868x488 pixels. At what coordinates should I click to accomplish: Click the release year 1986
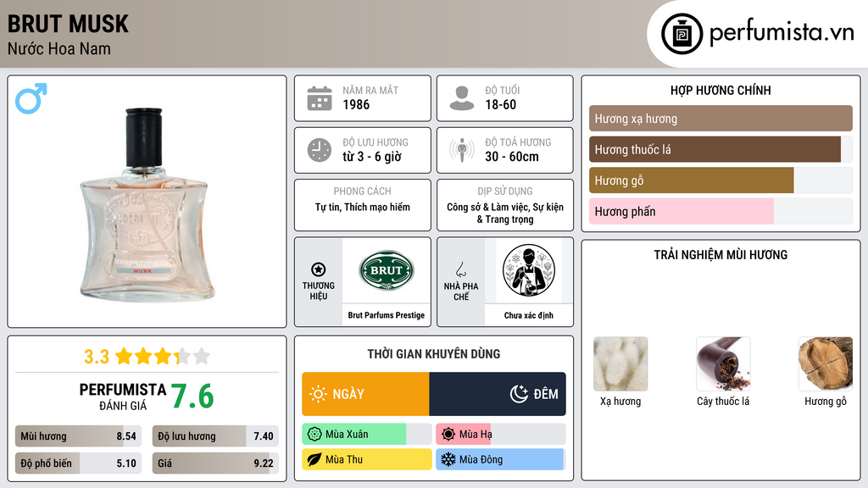click(356, 104)
